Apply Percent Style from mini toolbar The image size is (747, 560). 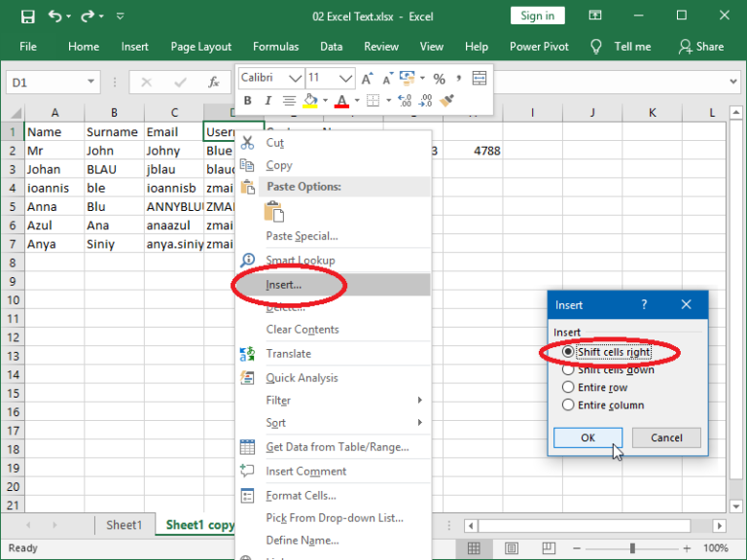439,79
